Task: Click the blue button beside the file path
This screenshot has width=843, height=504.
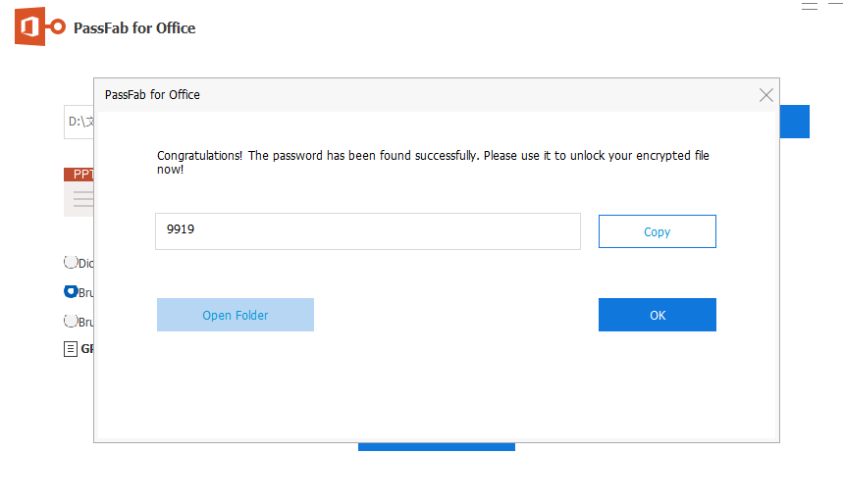Action: click(794, 122)
